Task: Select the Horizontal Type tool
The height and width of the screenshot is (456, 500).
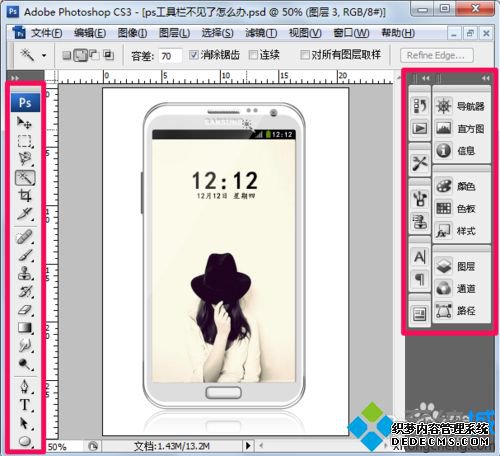Action: 25,405
